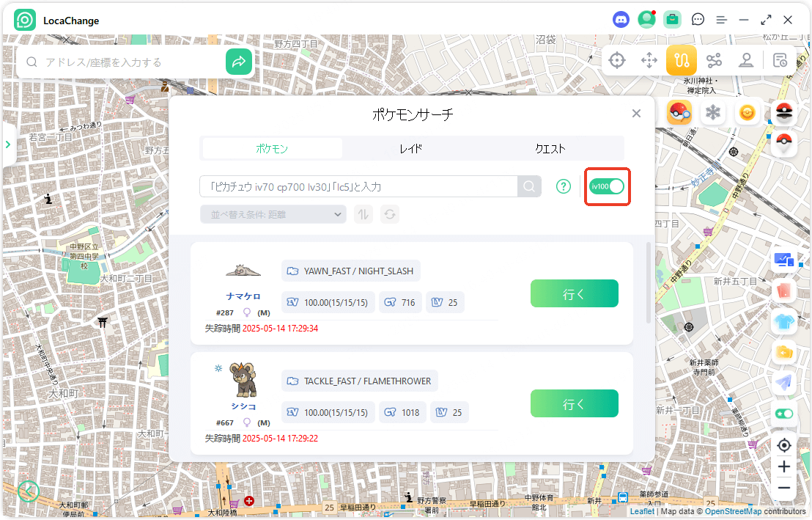
Task: Click the yellow coin face icon
Action: (748, 112)
